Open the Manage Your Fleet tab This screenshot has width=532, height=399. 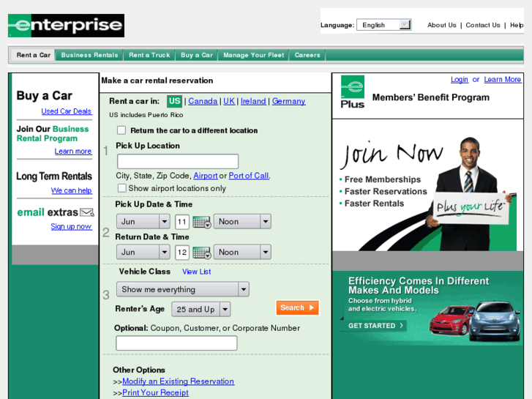pos(253,55)
